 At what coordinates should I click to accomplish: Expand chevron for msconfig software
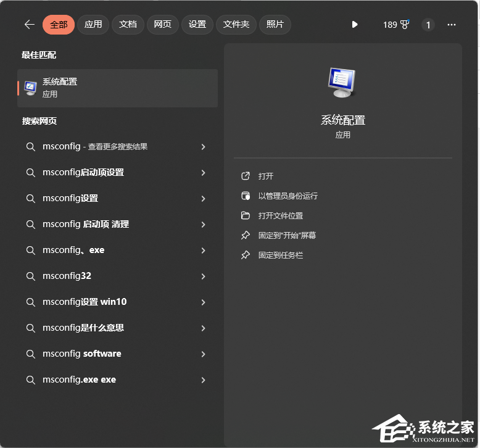tap(203, 354)
